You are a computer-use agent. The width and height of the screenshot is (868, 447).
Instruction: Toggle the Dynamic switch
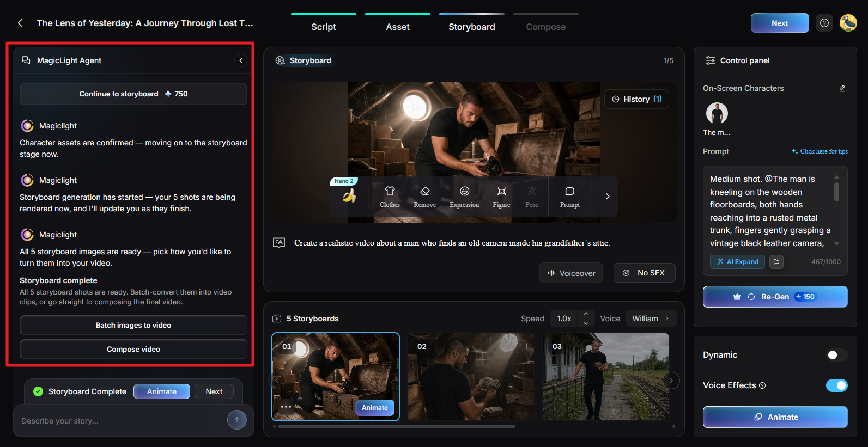click(x=836, y=355)
